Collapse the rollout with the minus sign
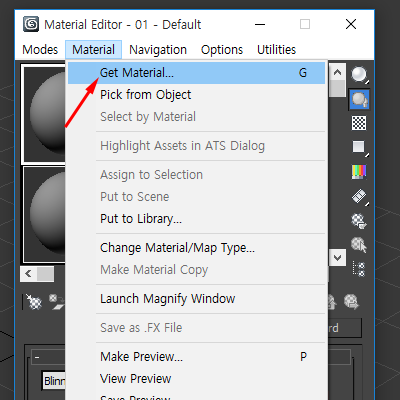This screenshot has height=400, width=400. tap(37, 358)
